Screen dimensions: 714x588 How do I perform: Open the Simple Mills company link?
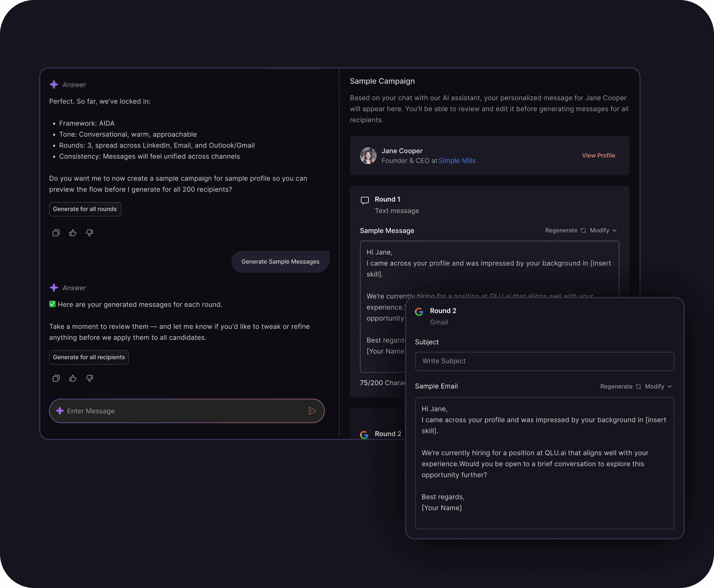[457, 161]
